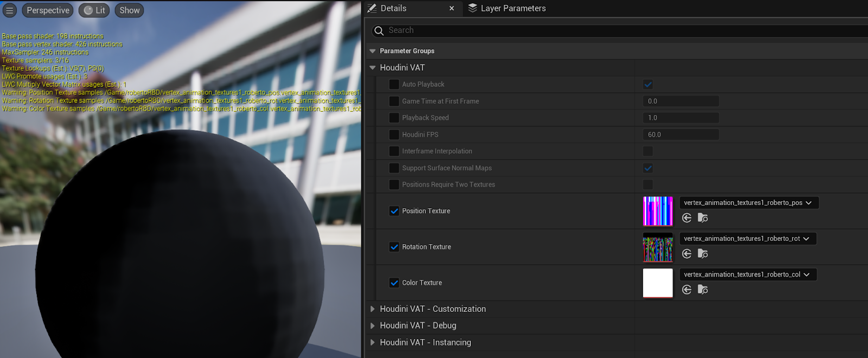Enable the Houdini FPS override checkbox
868x358 pixels.
(x=394, y=135)
